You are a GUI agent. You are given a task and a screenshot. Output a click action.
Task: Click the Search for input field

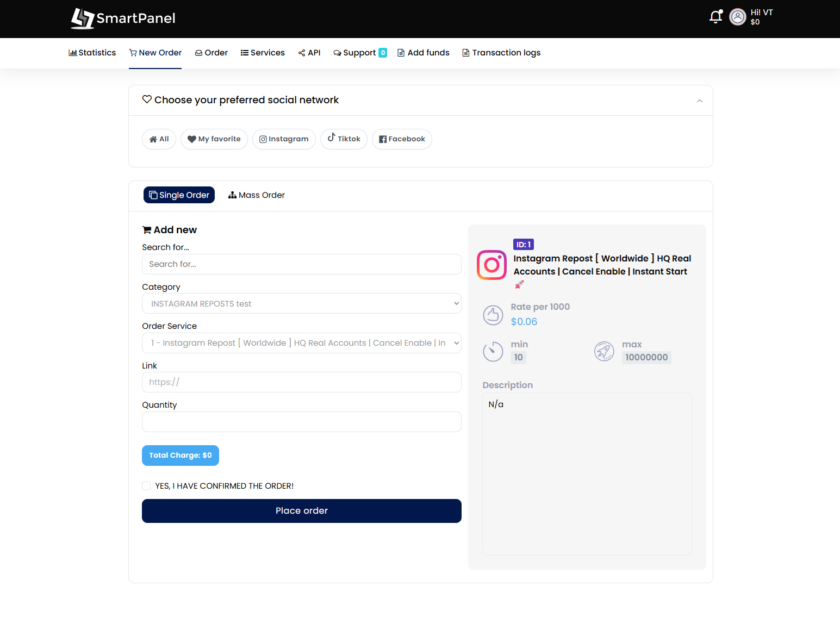pyautogui.click(x=301, y=264)
